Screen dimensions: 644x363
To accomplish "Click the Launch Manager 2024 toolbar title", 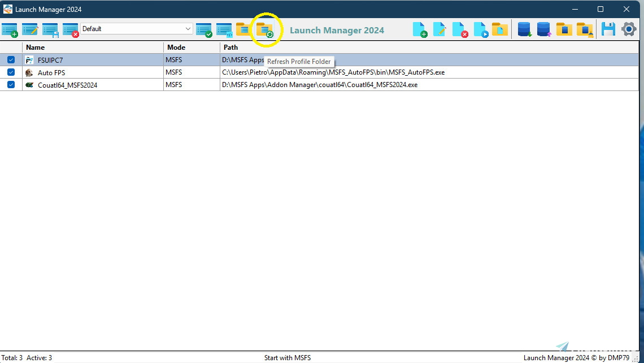I will pos(337,30).
